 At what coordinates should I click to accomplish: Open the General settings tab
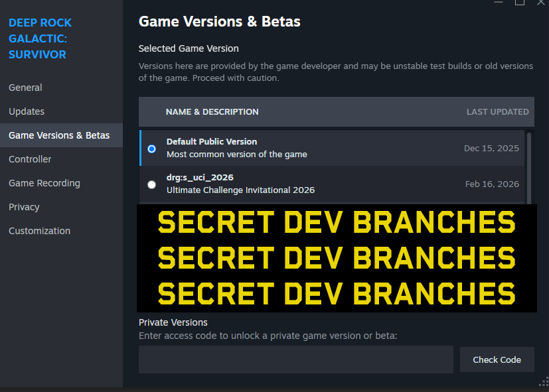pos(25,88)
